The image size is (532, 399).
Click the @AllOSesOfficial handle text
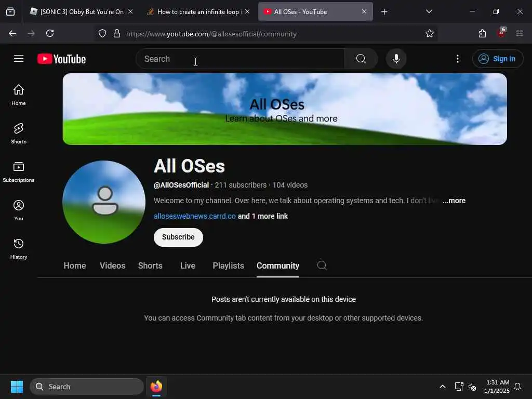pos(181,185)
